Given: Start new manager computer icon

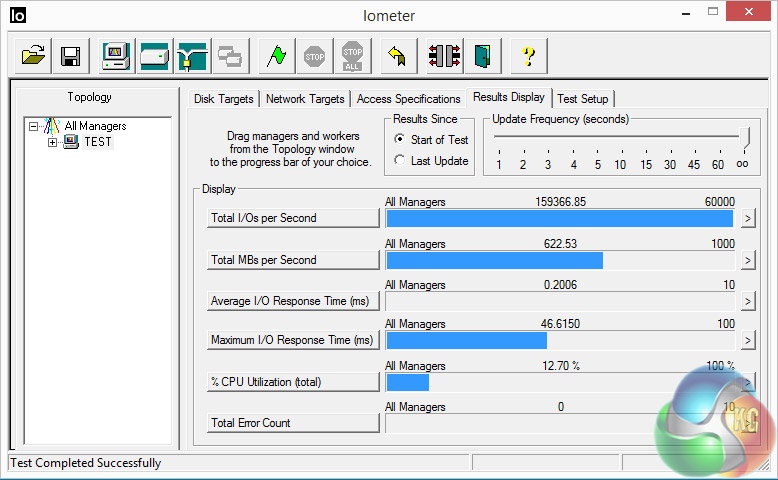Looking at the screenshot, I should [x=117, y=56].
